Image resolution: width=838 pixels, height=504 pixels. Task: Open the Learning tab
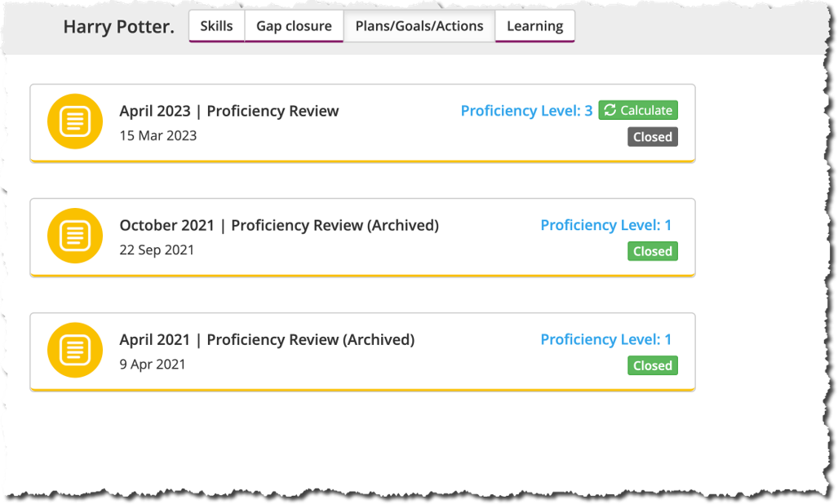[x=535, y=26]
